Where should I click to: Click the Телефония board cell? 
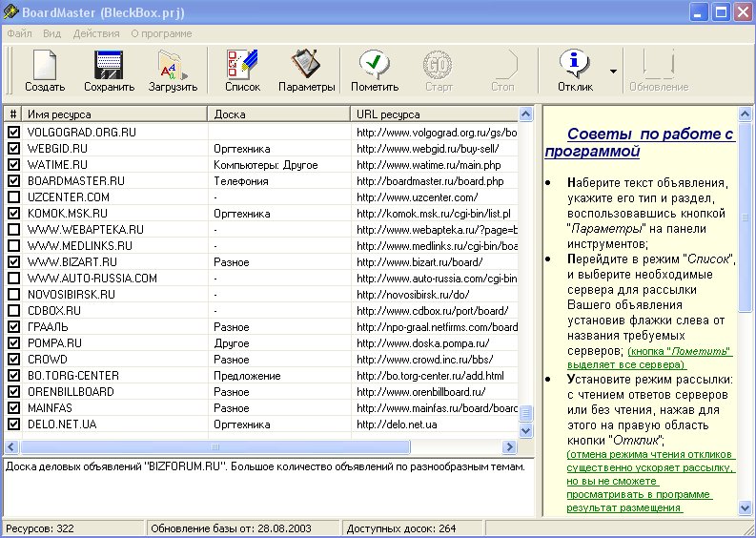point(241,181)
